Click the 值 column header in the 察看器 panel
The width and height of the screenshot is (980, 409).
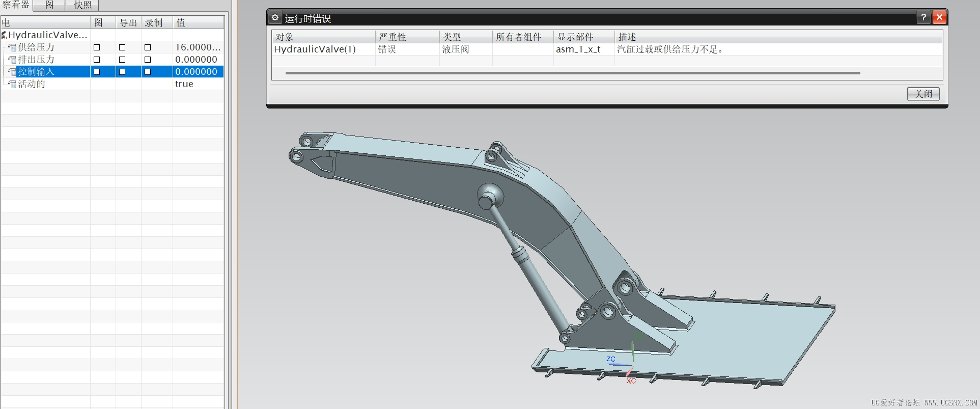(x=199, y=22)
